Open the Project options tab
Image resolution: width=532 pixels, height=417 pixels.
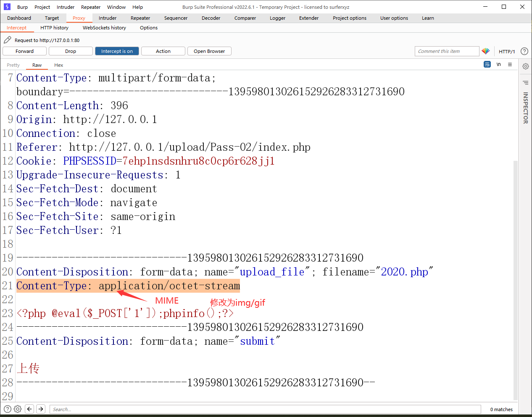350,18
